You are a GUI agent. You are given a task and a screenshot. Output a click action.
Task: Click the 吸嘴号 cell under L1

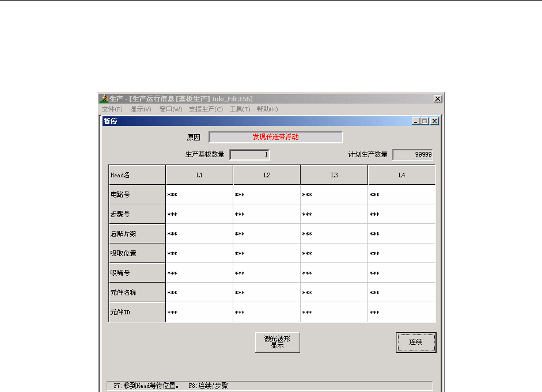tap(199, 273)
